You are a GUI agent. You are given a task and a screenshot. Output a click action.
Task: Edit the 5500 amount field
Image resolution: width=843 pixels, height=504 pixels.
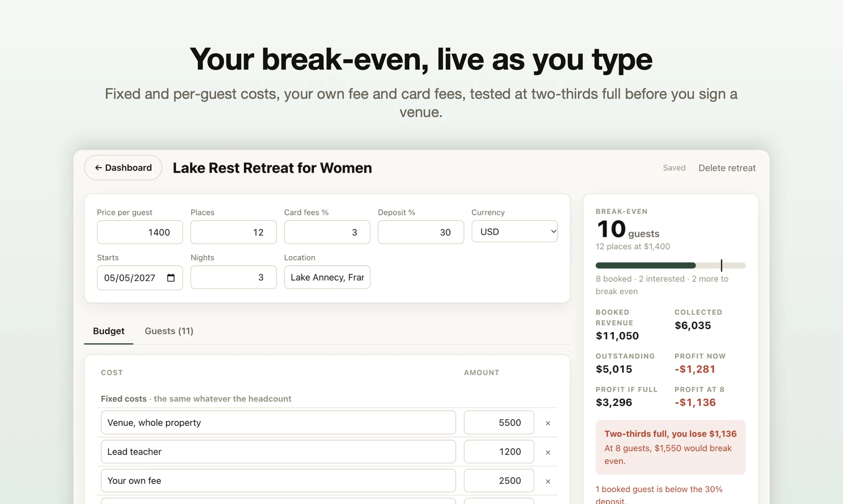(498, 423)
